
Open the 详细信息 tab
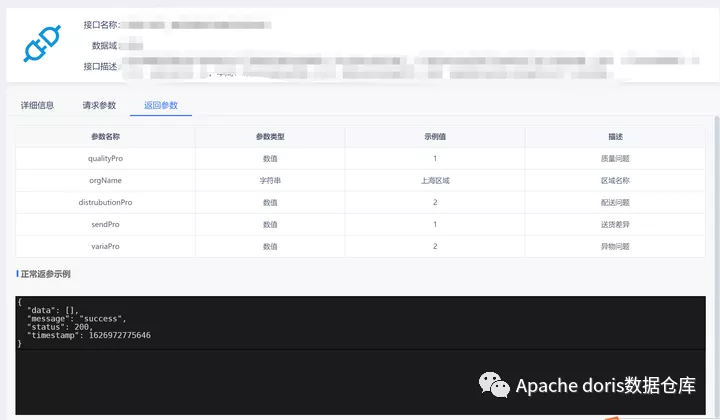[x=37, y=105]
